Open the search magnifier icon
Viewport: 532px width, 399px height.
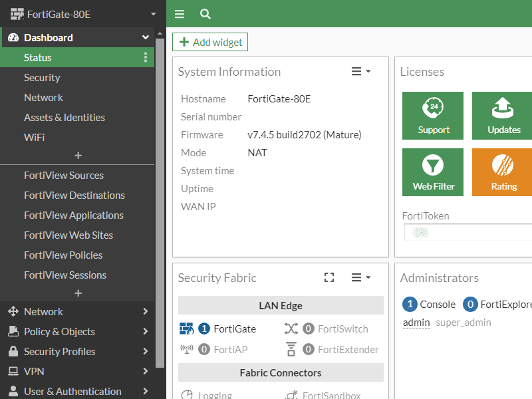coord(205,14)
